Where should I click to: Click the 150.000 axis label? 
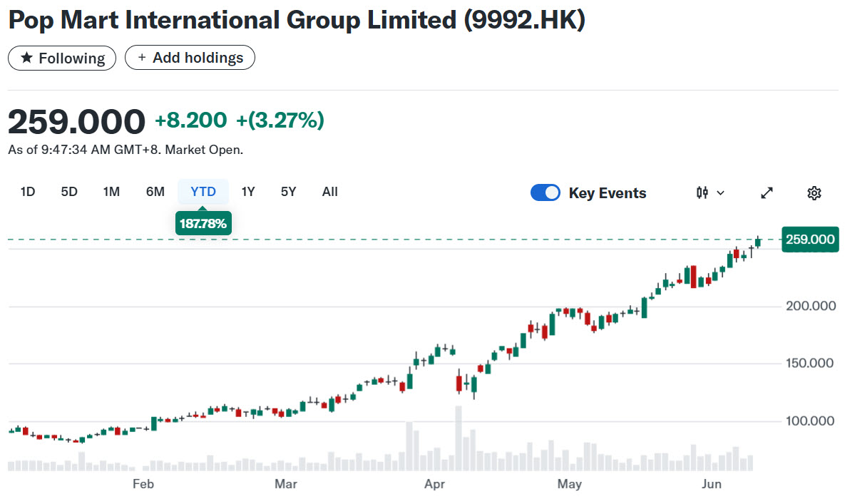click(811, 363)
